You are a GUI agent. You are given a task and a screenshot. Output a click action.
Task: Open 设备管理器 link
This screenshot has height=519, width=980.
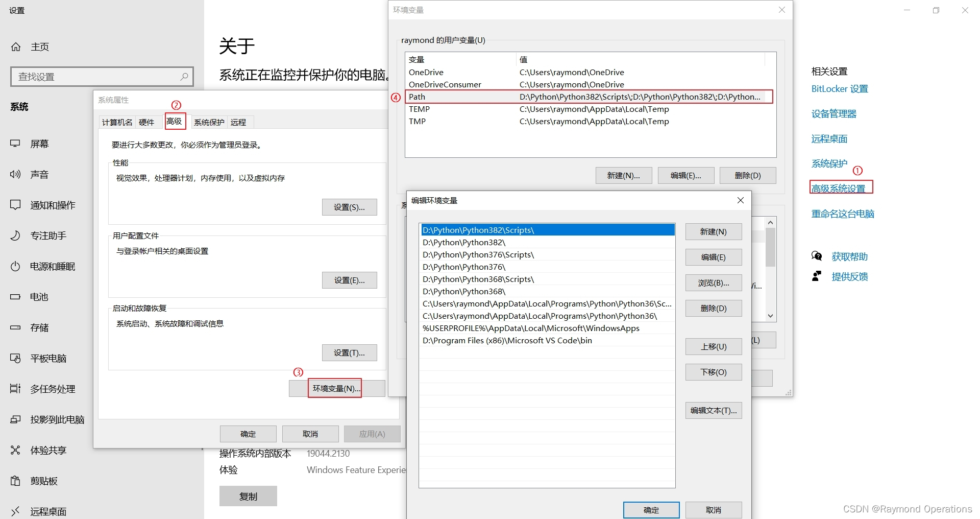(834, 114)
